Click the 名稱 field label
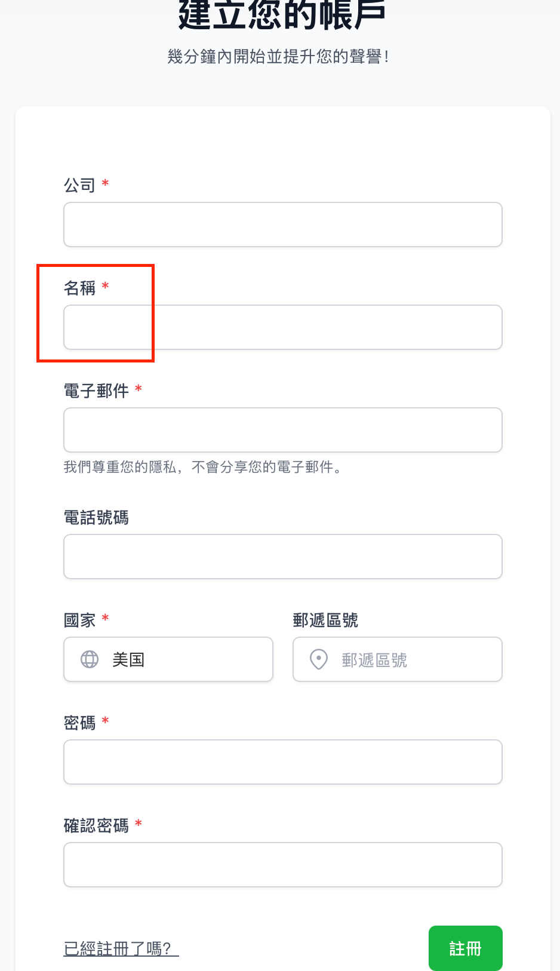The image size is (560, 971). click(79, 288)
